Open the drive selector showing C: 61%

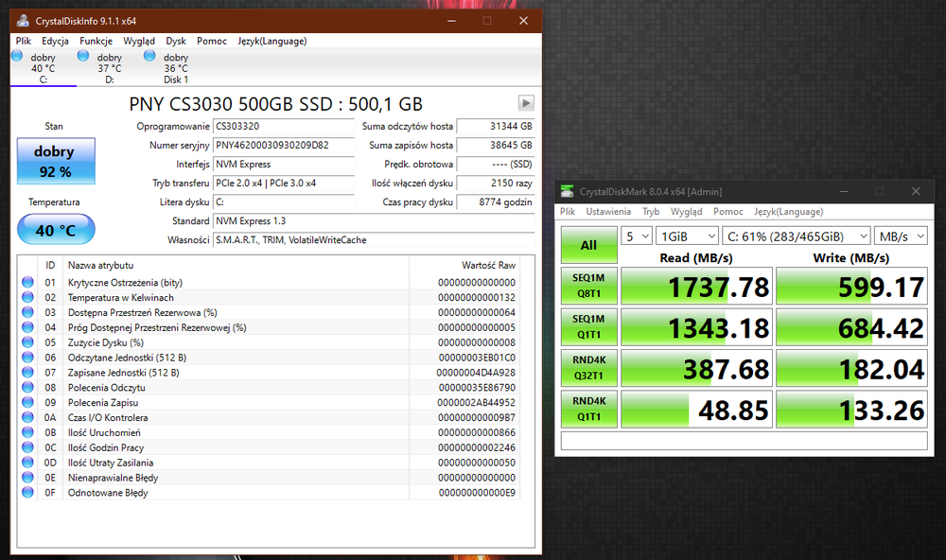[x=797, y=236]
